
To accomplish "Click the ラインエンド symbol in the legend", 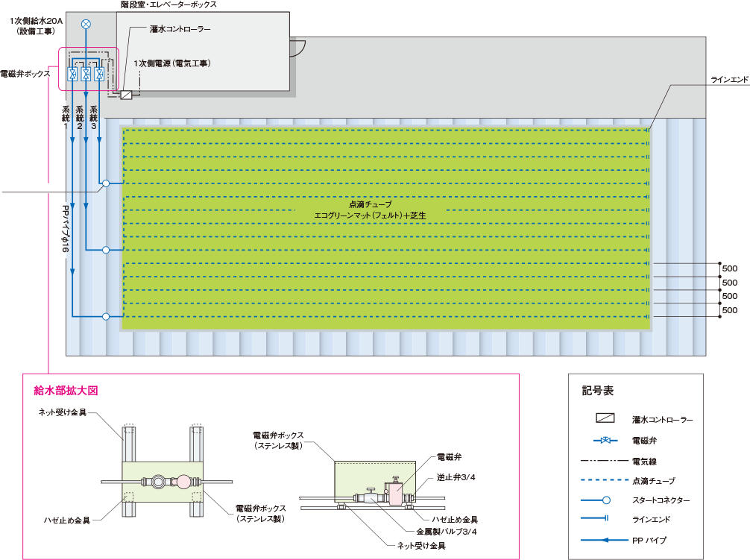I will [x=594, y=518].
